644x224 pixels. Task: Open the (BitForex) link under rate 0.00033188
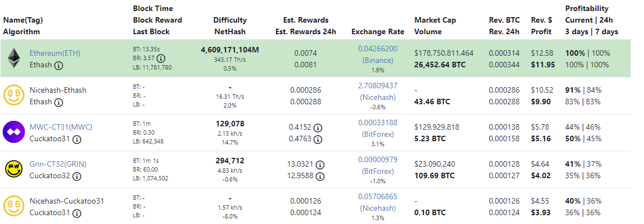point(378,134)
